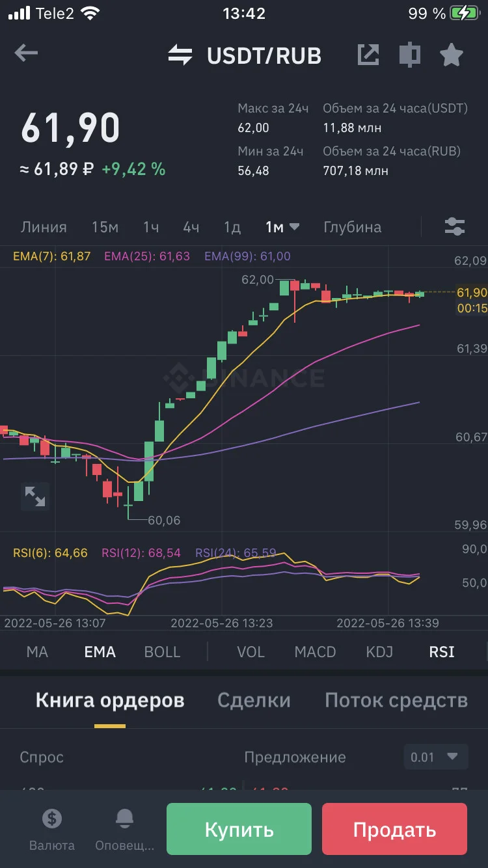
Task: Tap the +9,42 % change value
Action: 133,170
